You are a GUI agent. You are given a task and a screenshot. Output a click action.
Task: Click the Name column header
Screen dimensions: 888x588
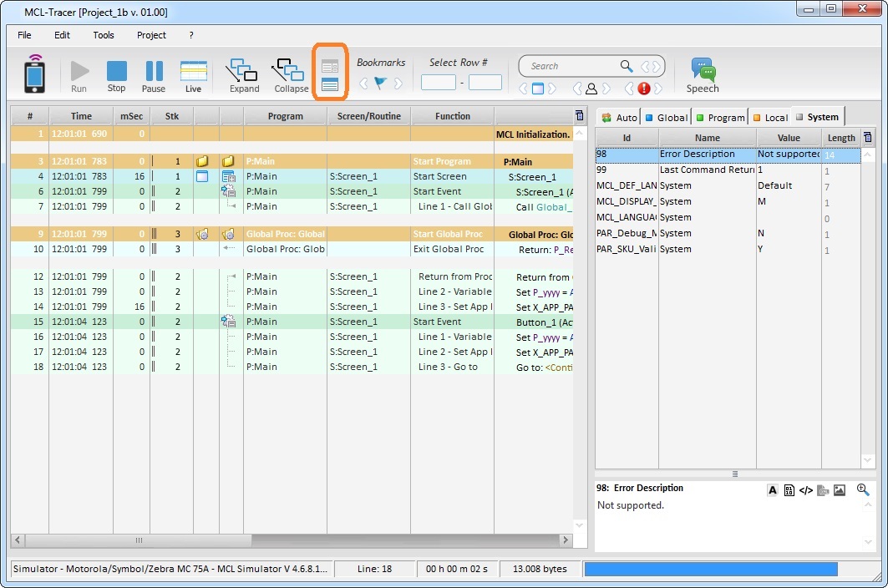click(x=708, y=138)
